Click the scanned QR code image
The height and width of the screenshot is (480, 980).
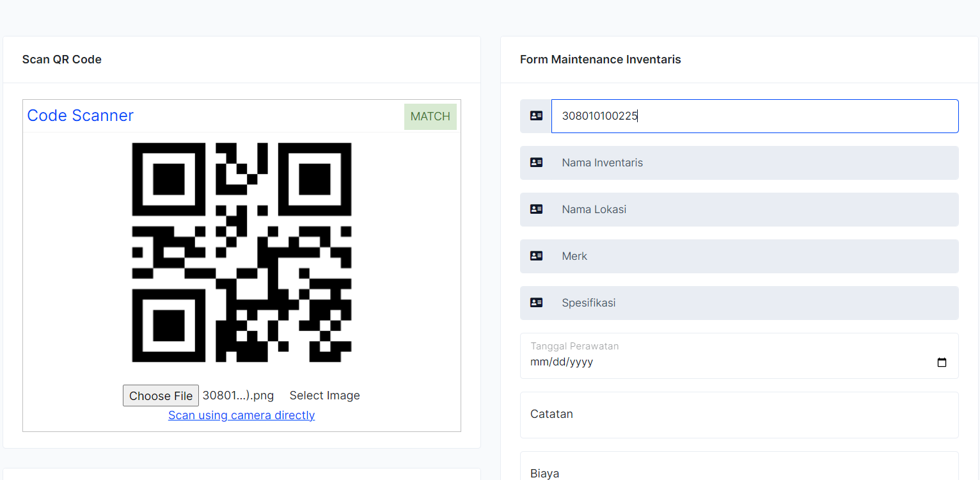click(x=242, y=252)
